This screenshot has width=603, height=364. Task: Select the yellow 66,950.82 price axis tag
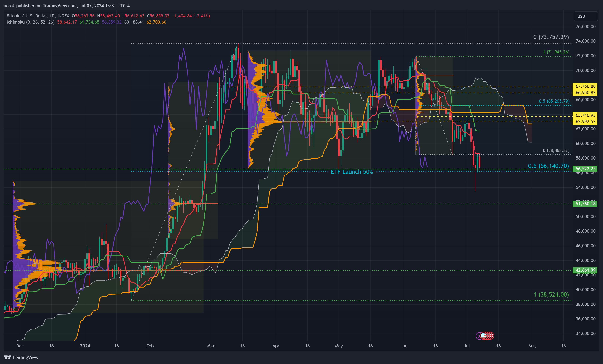coord(585,93)
